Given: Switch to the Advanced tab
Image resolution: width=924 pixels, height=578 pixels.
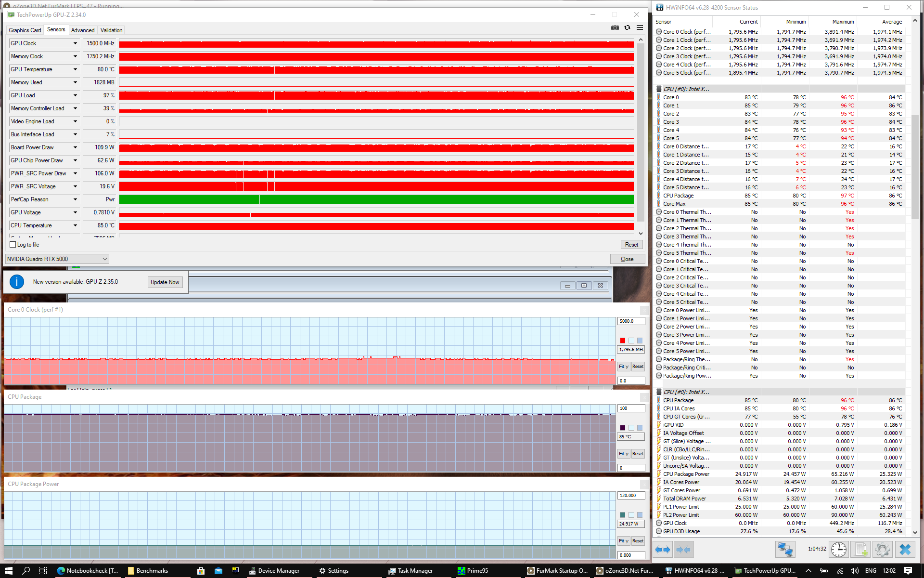Looking at the screenshot, I should click(x=83, y=30).
